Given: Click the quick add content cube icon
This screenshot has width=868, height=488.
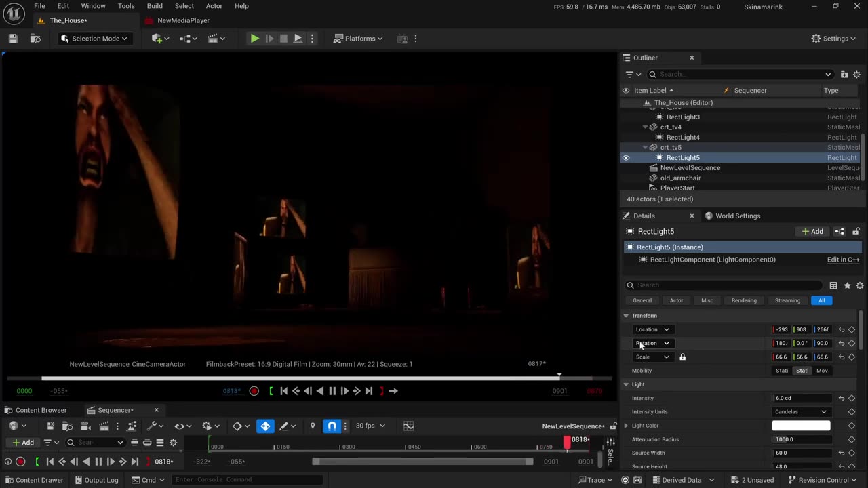Looking at the screenshot, I should pos(159,39).
